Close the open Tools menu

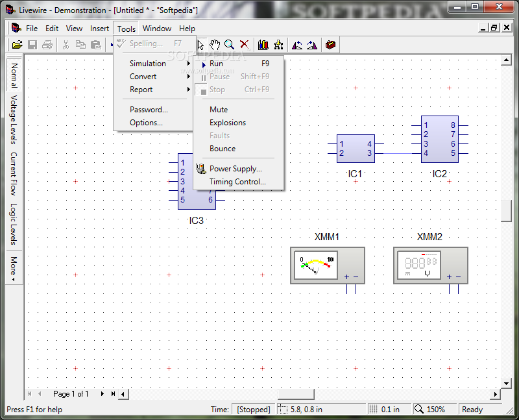tap(127, 29)
